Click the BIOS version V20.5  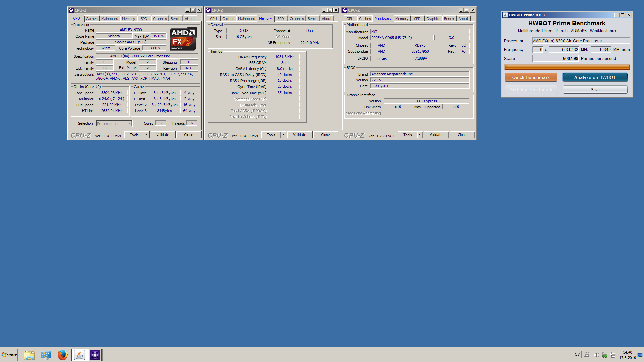[x=420, y=80]
